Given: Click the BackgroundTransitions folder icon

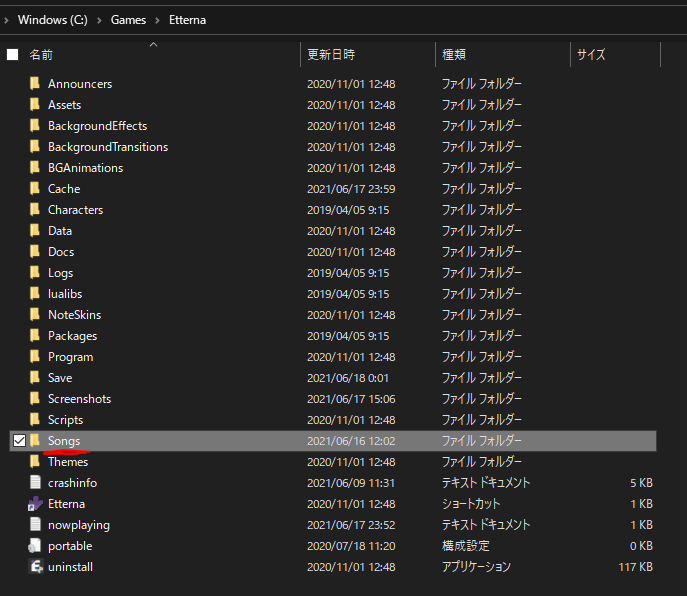Looking at the screenshot, I should tap(35, 146).
